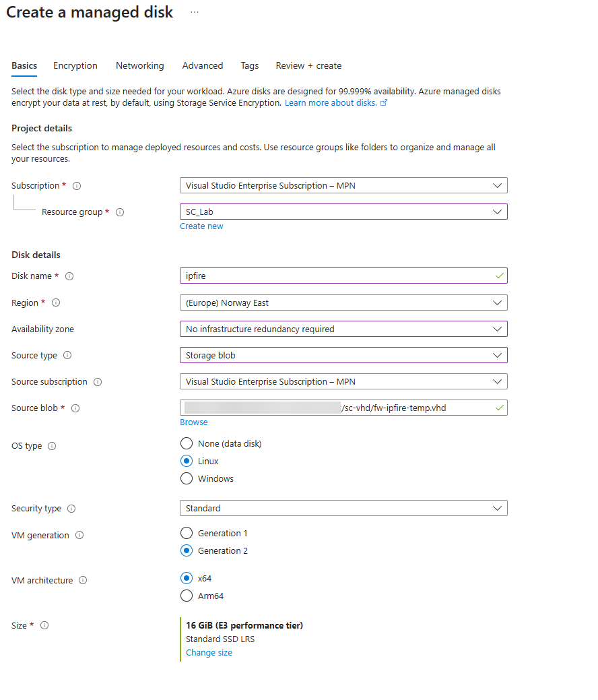
Task: Select None (data disk) OS type
Action: (187, 443)
